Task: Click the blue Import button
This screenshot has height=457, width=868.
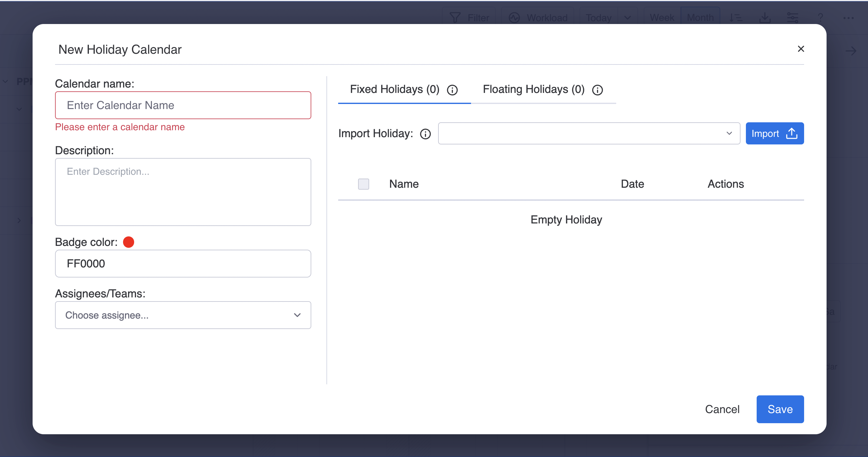Action: tap(774, 133)
